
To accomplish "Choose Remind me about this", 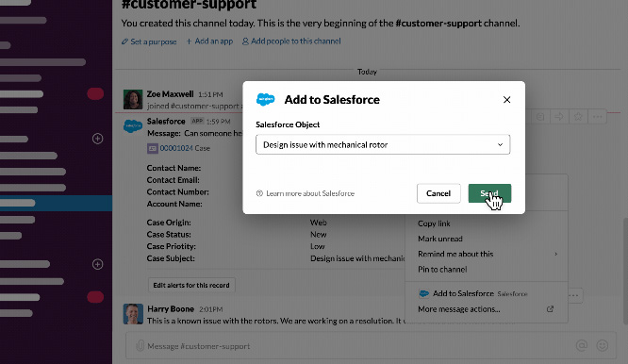I will pos(455,254).
